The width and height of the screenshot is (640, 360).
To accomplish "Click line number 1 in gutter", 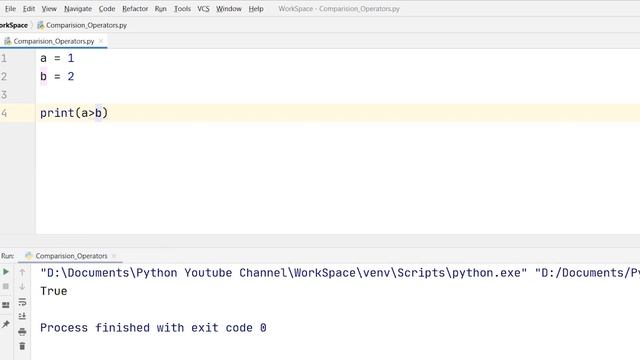I will 4,58.
